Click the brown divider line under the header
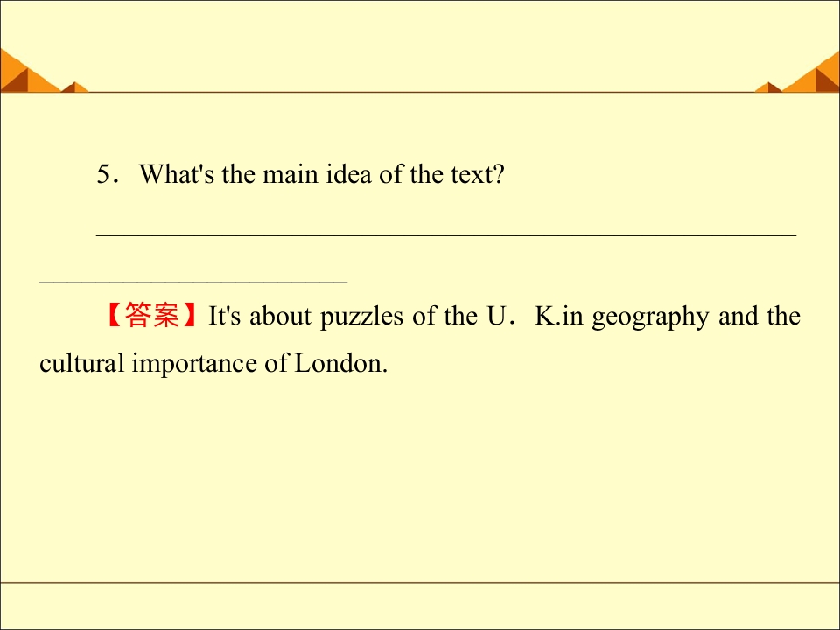Image resolution: width=840 pixels, height=630 pixels. pyautogui.click(x=420, y=92)
